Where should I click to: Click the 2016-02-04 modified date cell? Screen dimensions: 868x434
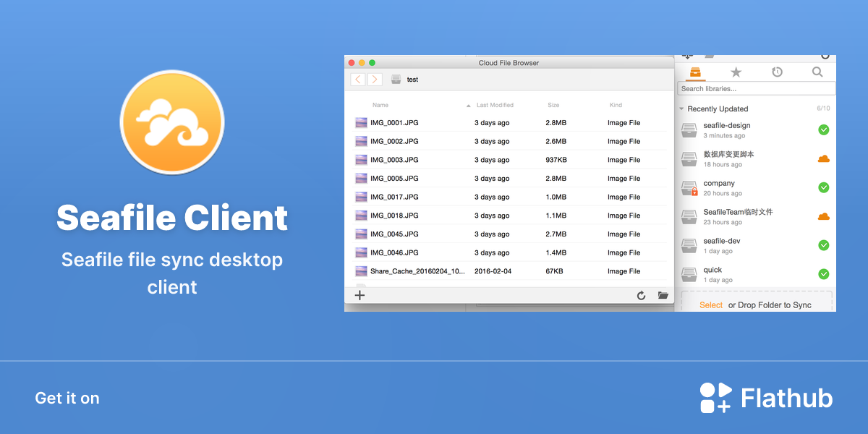(x=493, y=271)
